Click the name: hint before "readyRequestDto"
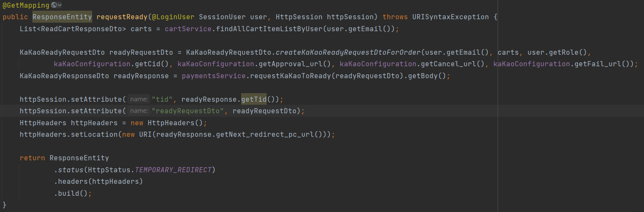 [x=139, y=111]
